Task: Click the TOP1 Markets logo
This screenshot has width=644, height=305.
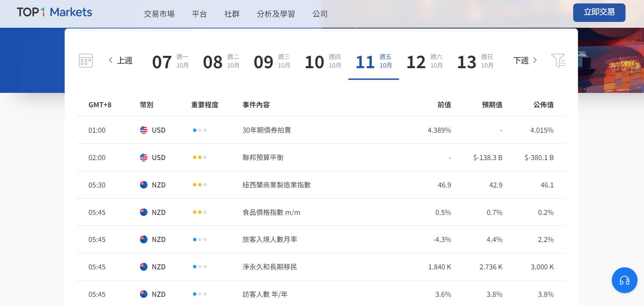Action: point(54,12)
